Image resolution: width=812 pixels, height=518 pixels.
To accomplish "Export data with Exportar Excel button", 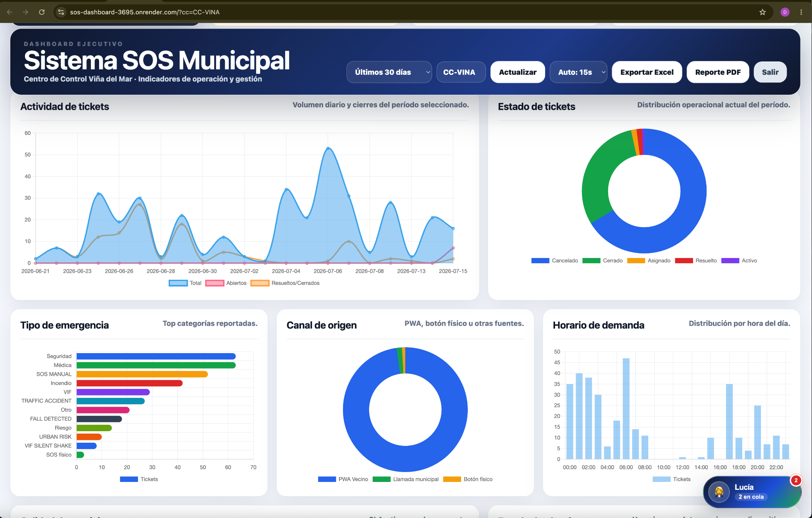I will pyautogui.click(x=647, y=72).
